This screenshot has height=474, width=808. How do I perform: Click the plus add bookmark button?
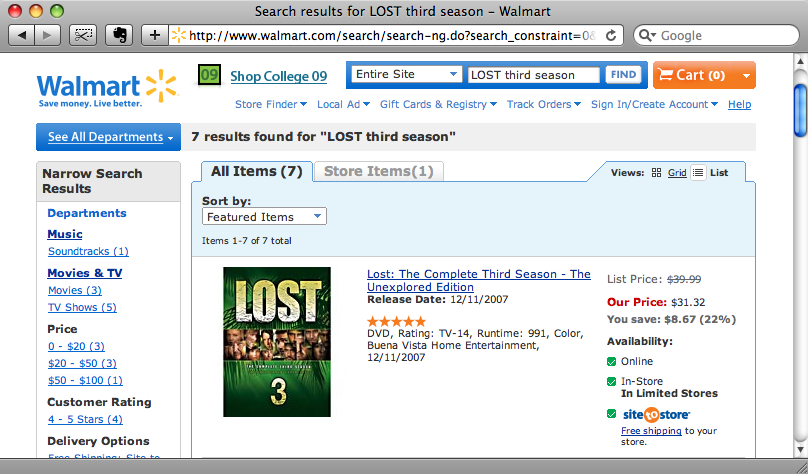[155, 35]
